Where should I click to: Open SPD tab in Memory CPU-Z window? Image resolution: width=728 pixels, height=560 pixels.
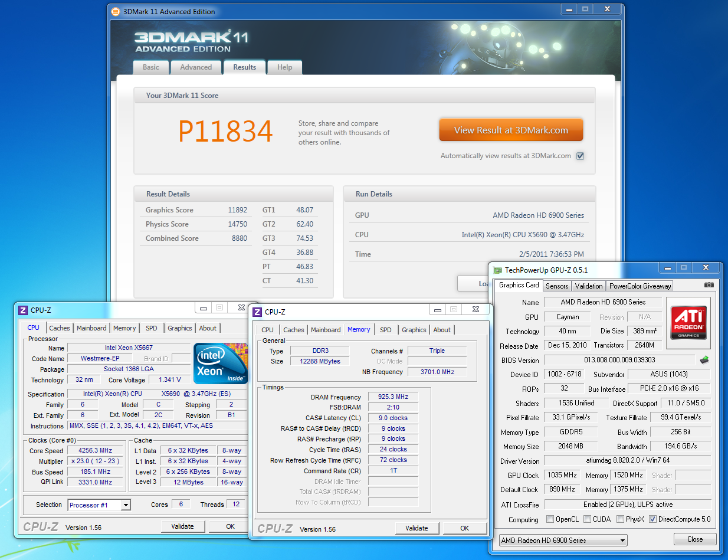(386, 330)
